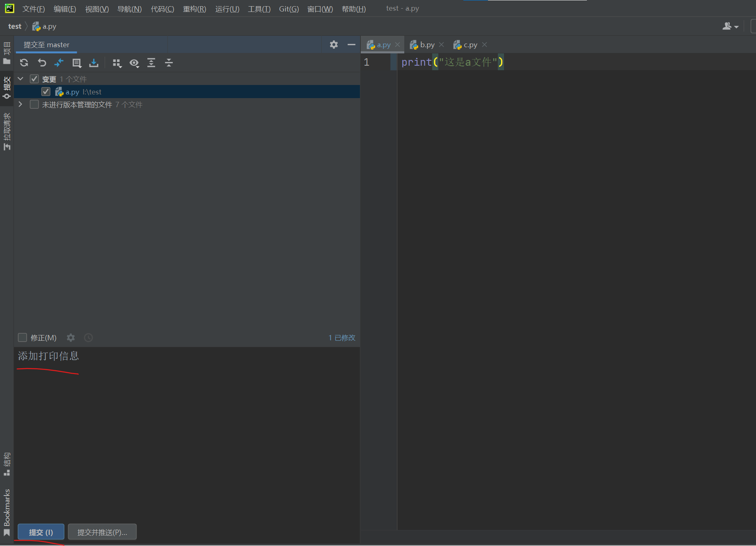Screen dimensions: 756x546
Task: Open the 文件(F) menu
Action: pyautogui.click(x=34, y=9)
